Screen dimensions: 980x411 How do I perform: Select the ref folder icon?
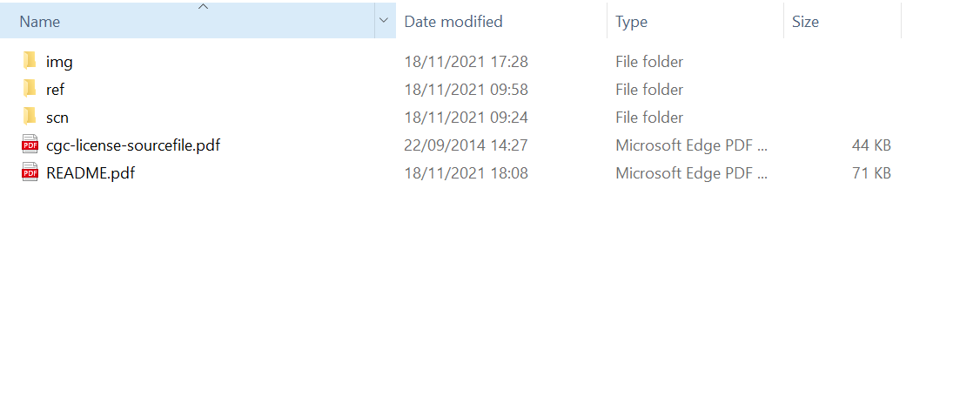click(x=30, y=89)
